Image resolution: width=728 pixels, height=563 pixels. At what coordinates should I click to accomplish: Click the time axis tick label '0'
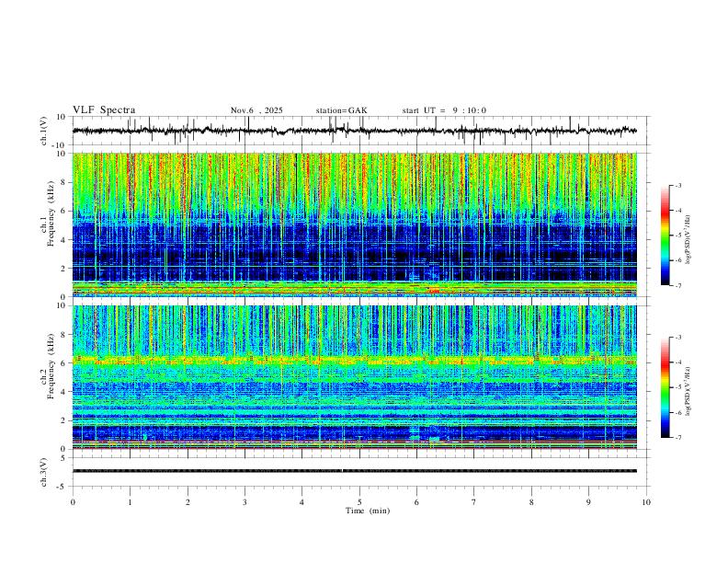point(73,502)
